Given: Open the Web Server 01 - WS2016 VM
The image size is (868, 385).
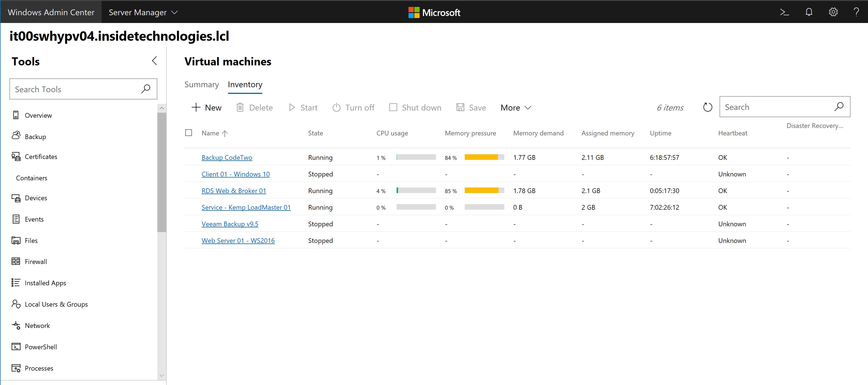Looking at the screenshot, I should click(238, 240).
